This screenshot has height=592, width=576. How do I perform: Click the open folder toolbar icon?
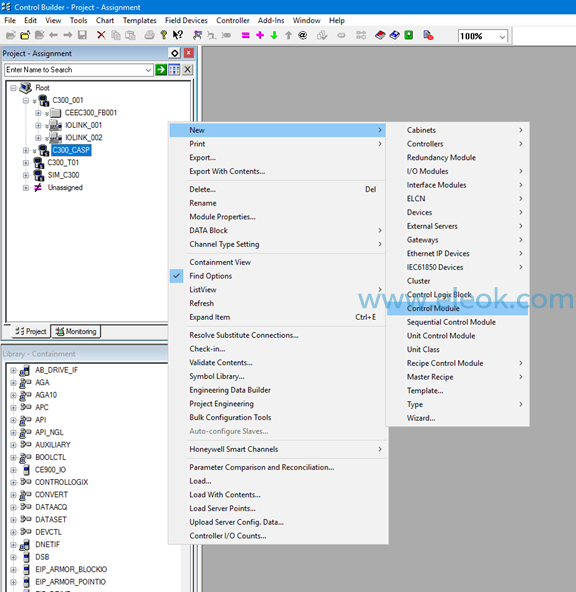(x=11, y=35)
